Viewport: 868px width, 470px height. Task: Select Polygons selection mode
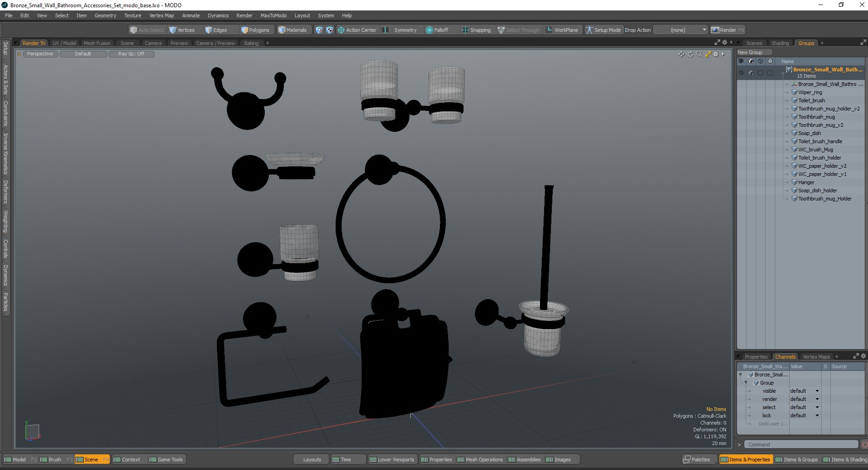click(255, 30)
